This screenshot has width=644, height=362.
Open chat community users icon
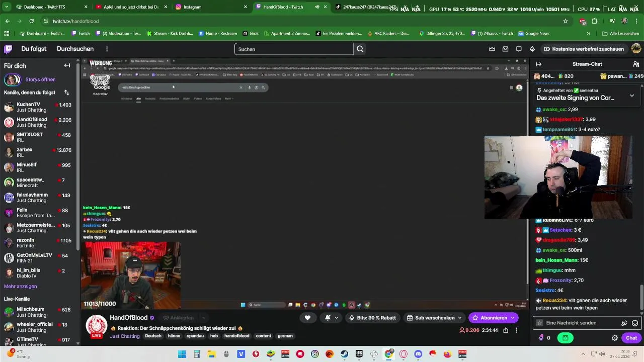pos(636,64)
